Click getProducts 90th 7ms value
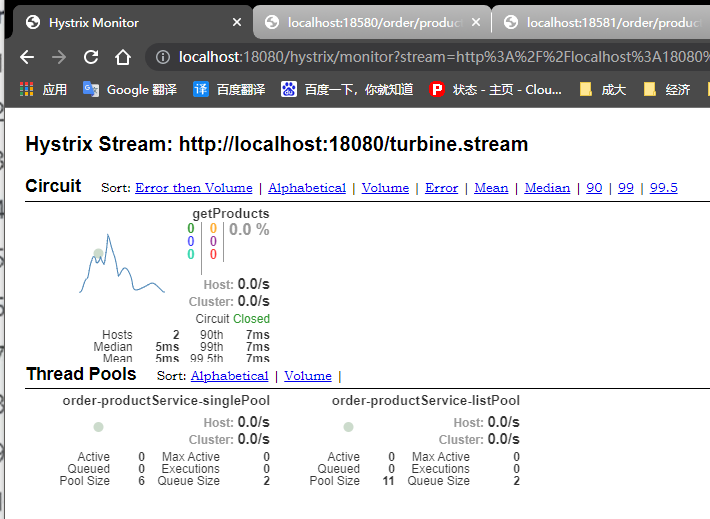This screenshot has height=519, width=710. [258, 335]
